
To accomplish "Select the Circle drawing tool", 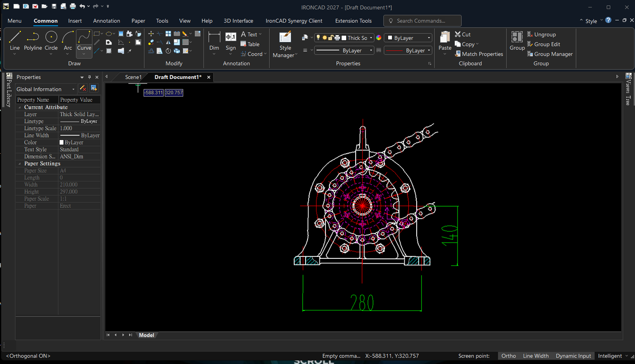I will [51, 41].
